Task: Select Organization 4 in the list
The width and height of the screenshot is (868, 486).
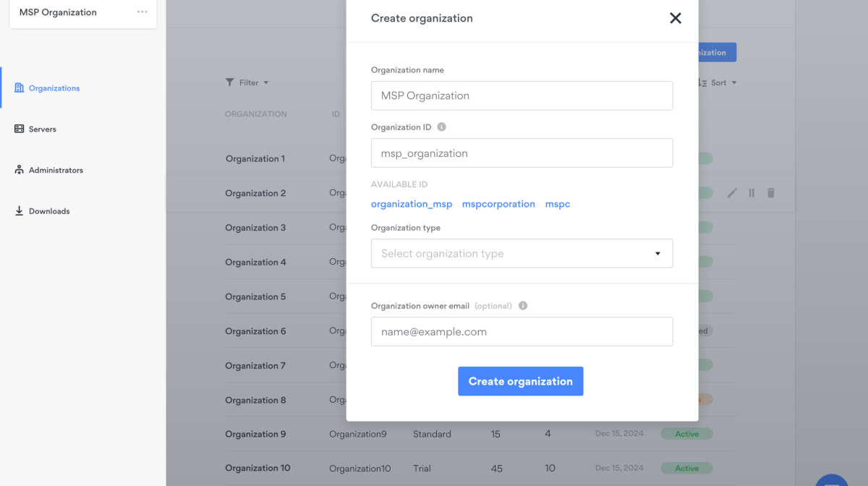Action: click(255, 262)
